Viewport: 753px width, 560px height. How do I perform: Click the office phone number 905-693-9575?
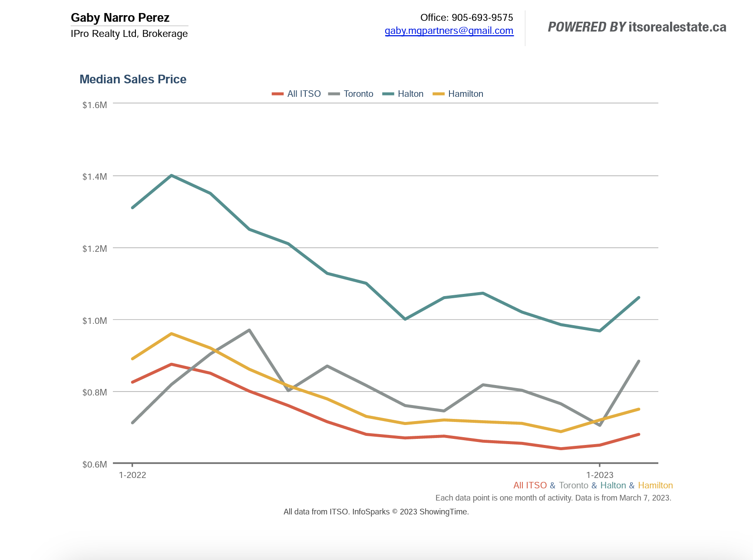482,18
